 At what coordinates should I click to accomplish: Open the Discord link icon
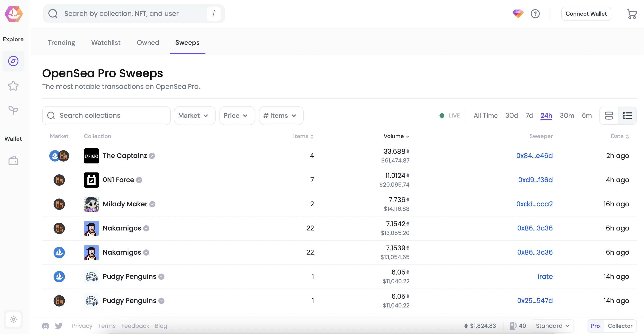[x=45, y=326]
